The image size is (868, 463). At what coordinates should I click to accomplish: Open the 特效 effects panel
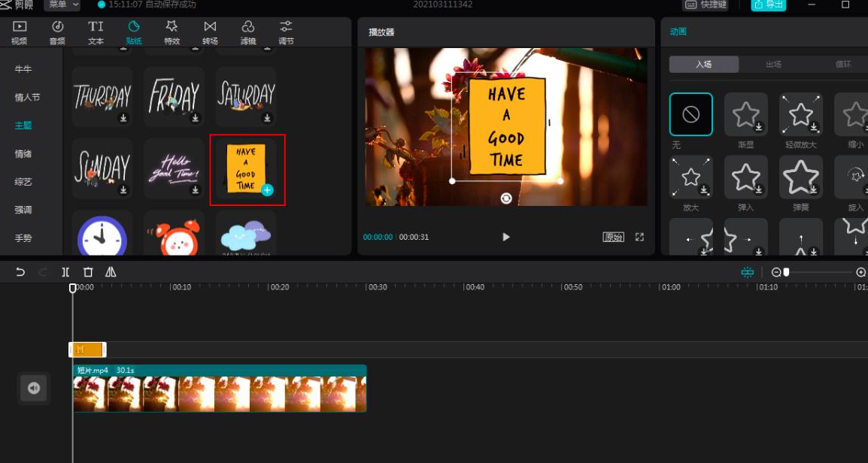171,33
